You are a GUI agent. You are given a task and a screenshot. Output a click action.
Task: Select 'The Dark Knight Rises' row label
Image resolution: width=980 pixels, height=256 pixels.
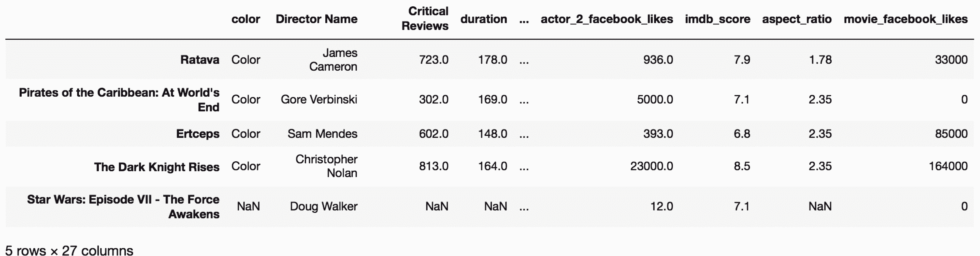[x=157, y=167]
